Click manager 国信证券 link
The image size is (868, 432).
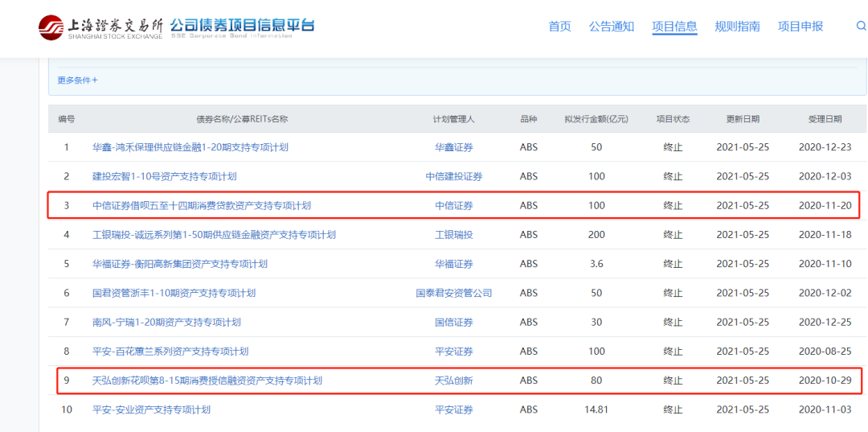coord(454,323)
